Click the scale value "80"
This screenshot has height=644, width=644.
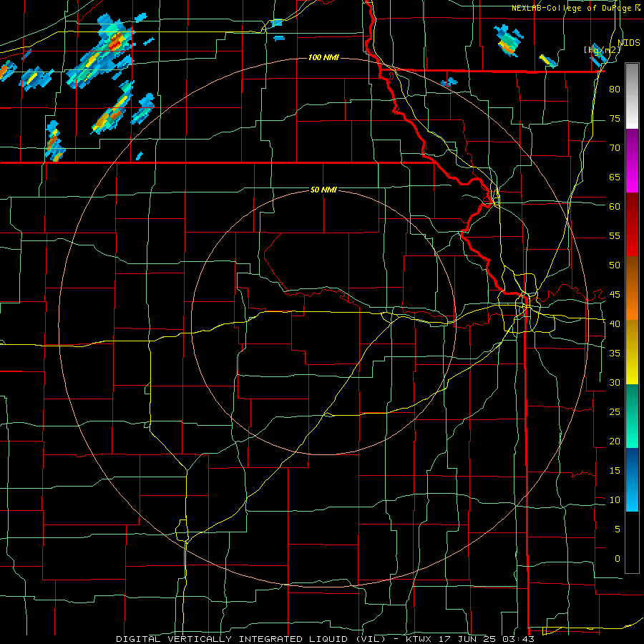(x=615, y=89)
